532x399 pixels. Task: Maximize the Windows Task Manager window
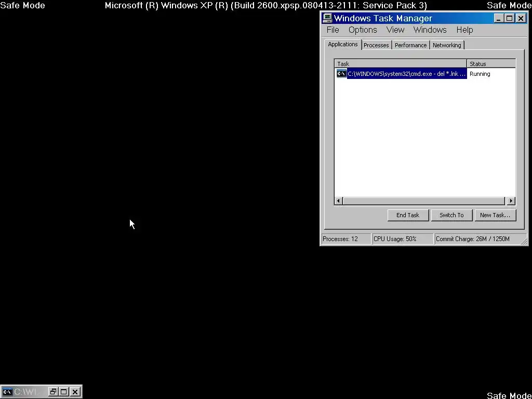509,18
